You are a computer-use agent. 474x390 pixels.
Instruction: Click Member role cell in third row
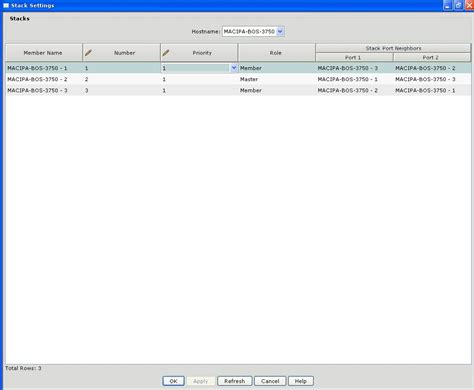[277, 90]
